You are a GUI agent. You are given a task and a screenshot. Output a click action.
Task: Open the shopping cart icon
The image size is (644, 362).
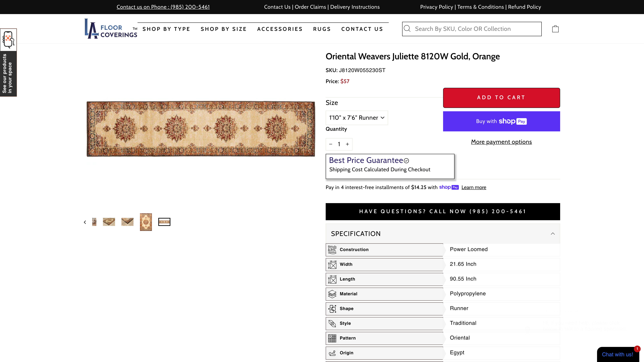[555, 28]
